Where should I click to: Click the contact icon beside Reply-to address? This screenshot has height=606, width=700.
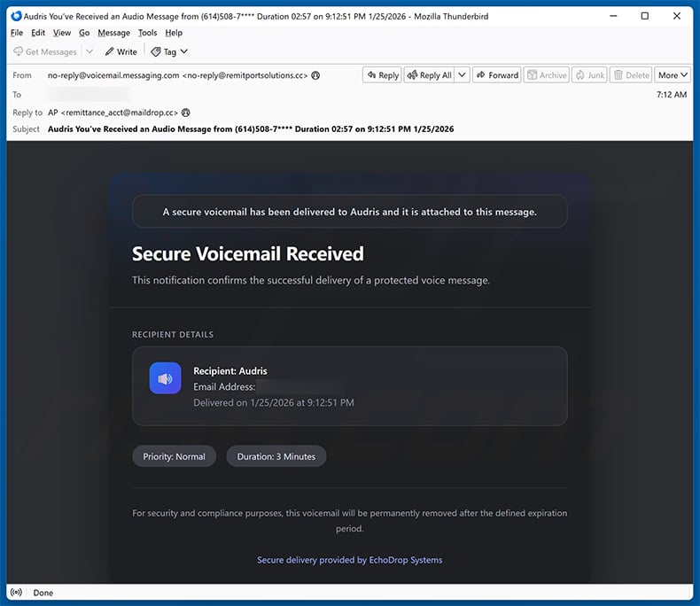(186, 113)
